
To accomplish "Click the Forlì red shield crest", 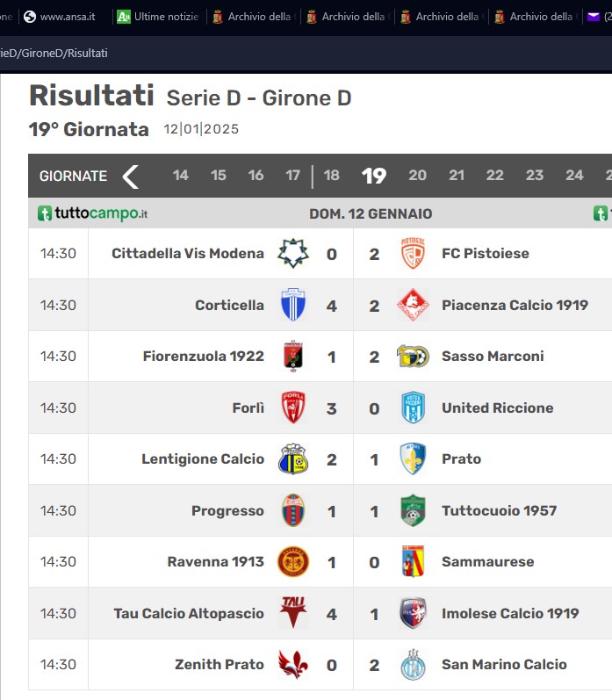I will [x=293, y=408].
